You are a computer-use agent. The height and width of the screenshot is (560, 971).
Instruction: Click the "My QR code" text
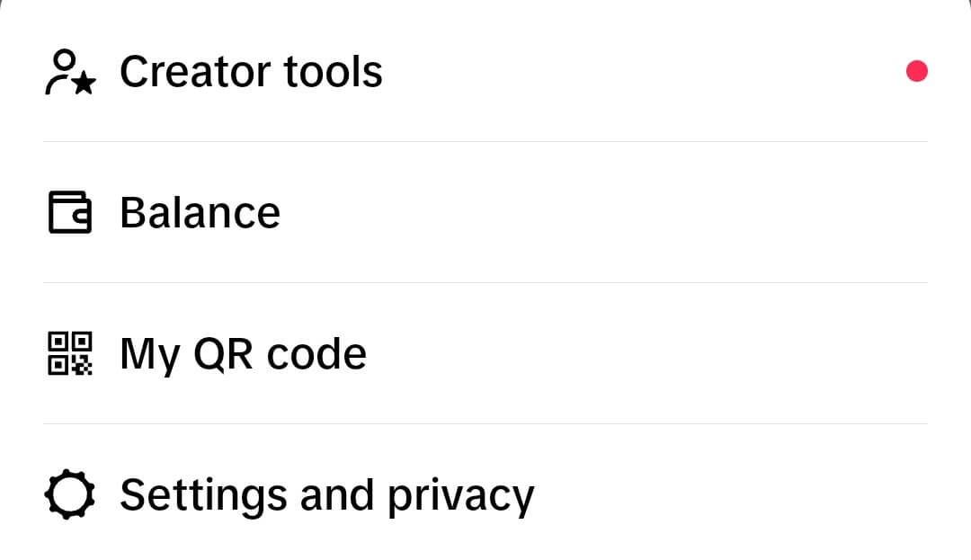pyautogui.click(x=244, y=354)
